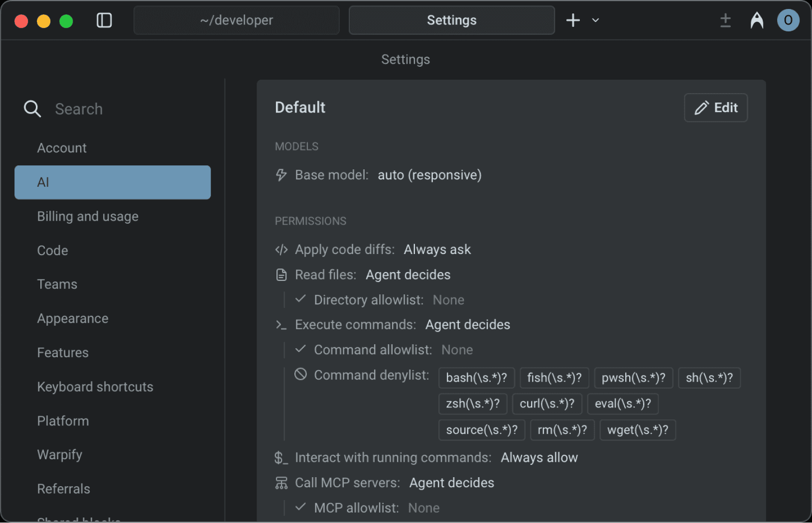Expand the new tab options chevron
The width and height of the screenshot is (812, 523).
(x=595, y=20)
